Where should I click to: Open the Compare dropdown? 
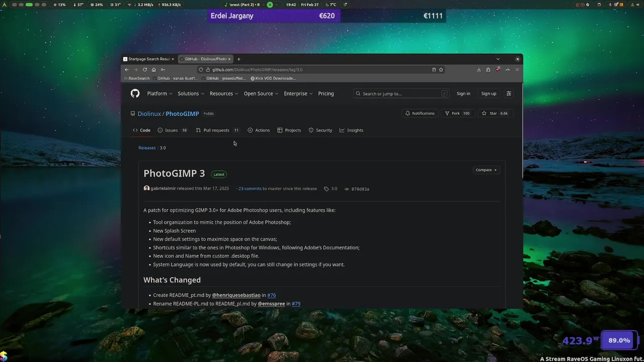tap(486, 170)
